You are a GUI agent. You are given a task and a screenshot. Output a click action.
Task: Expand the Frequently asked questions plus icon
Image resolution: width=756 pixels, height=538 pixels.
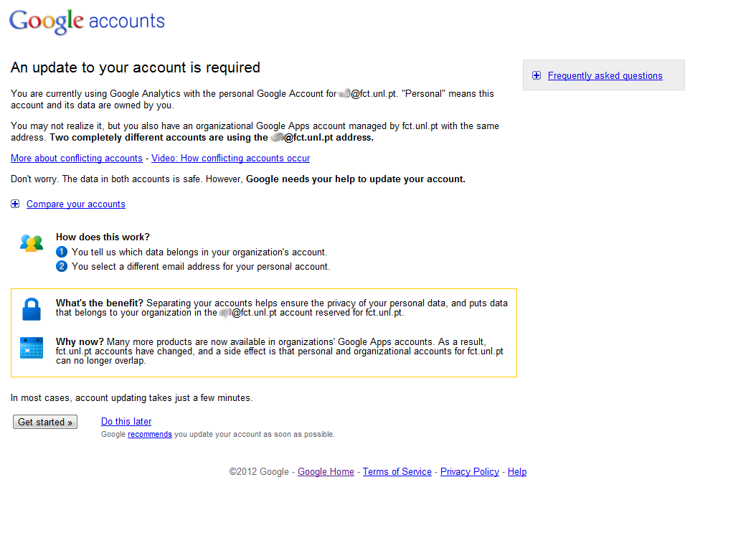point(537,75)
